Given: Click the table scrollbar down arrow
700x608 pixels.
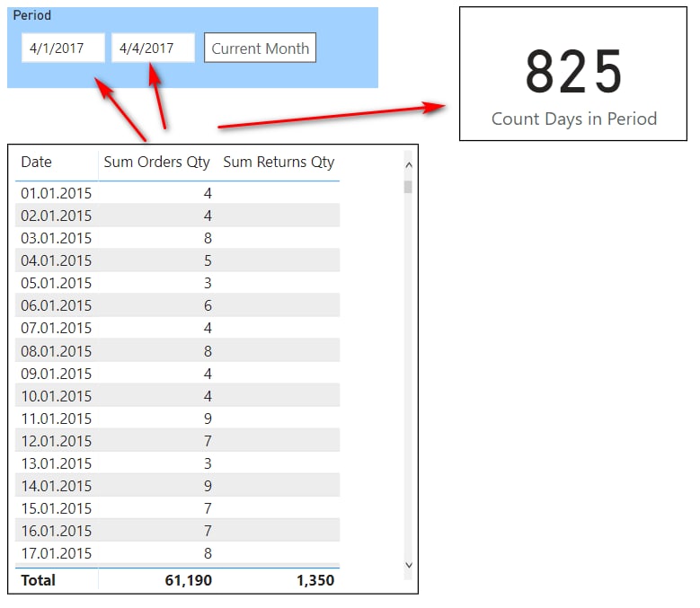Looking at the screenshot, I should tap(409, 565).
